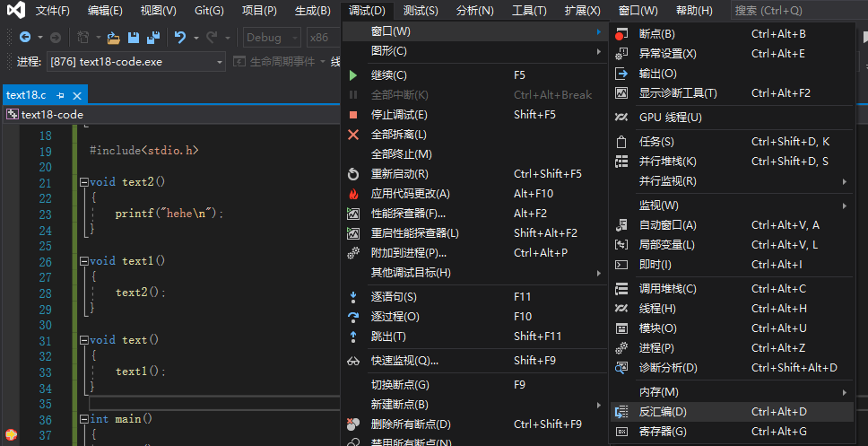Collapse the void text2() function

point(84,182)
